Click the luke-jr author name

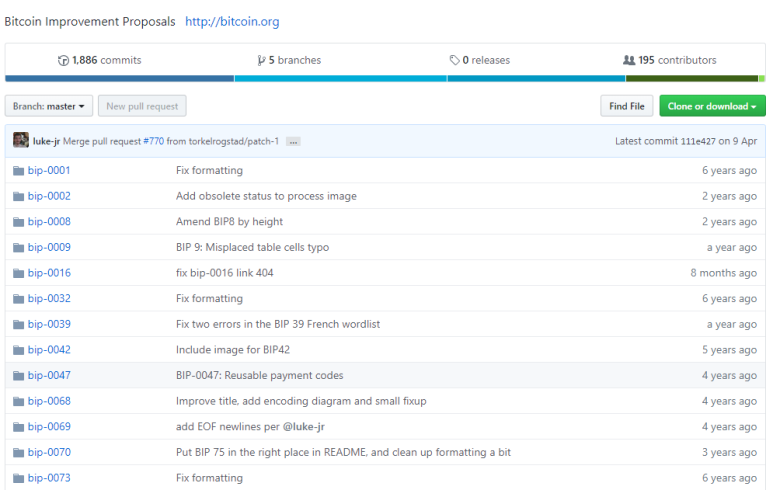coord(46,141)
